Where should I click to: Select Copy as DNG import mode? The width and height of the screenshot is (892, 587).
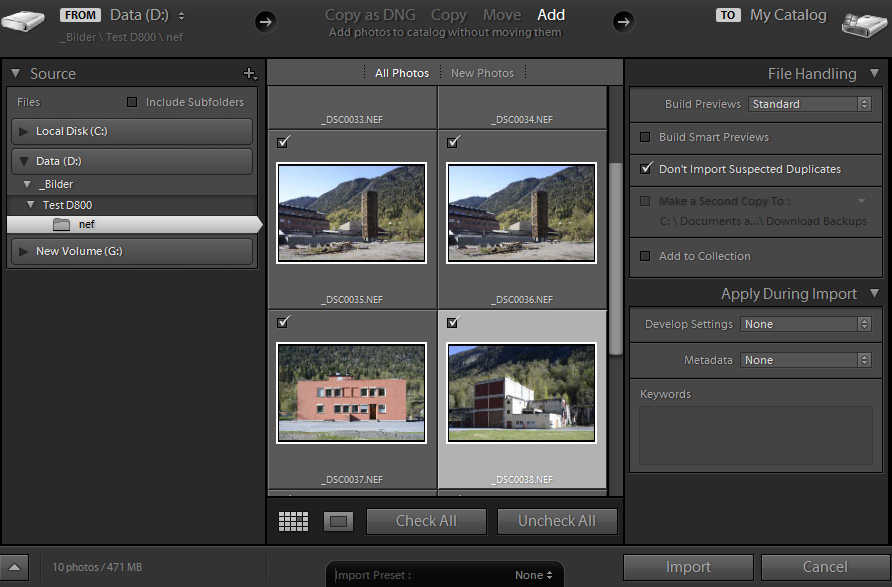click(370, 15)
